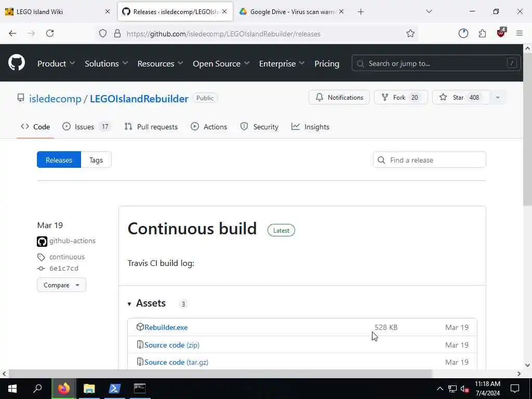Screen dimensions: 532x399
Task: Click the Notifications button
Action: (339, 98)
